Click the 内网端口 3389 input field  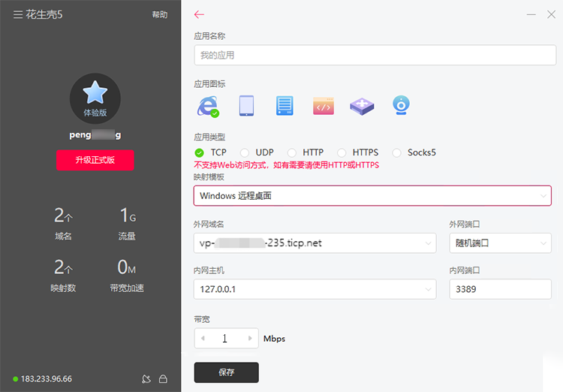pos(500,289)
